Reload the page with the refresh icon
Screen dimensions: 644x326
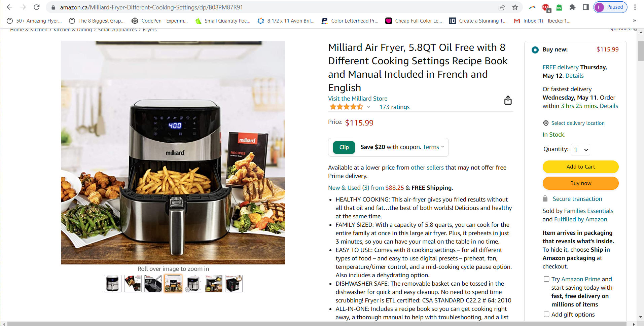point(37,7)
